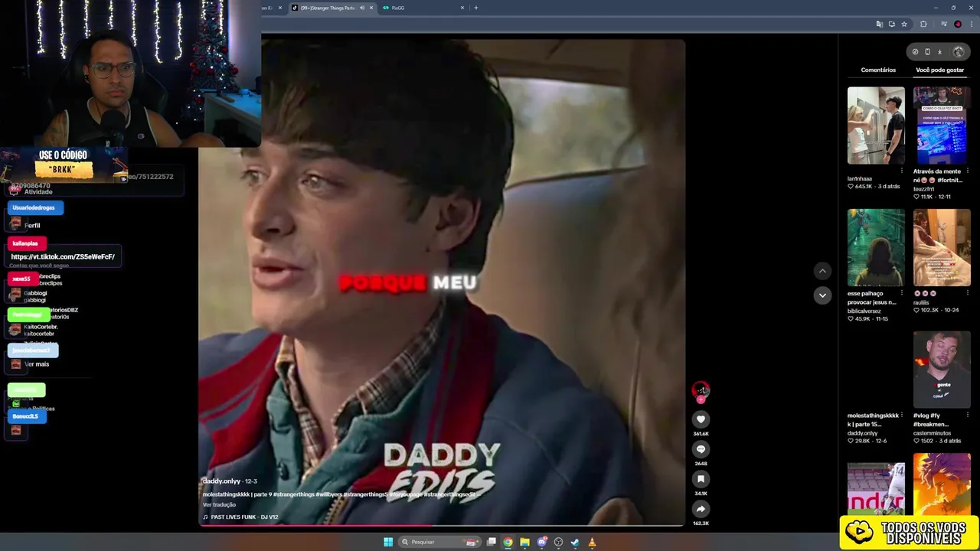Viewport: 980px width, 551px height.
Task: Switch to the Comentários tab
Action: [x=878, y=70]
